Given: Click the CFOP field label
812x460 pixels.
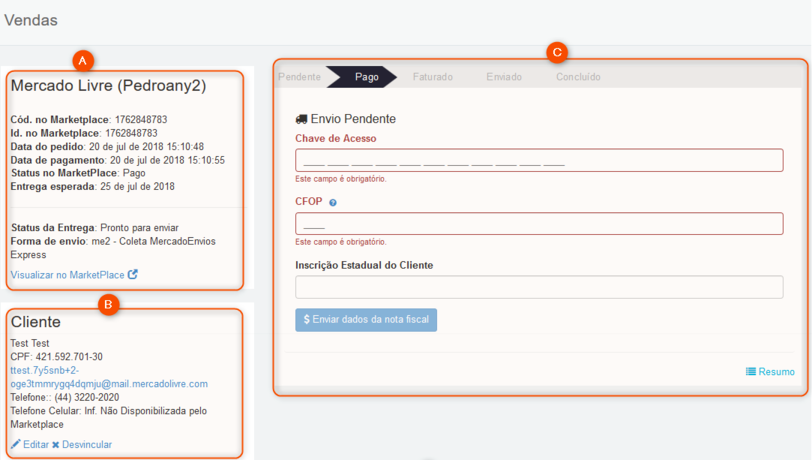Looking at the screenshot, I should pyautogui.click(x=309, y=202).
